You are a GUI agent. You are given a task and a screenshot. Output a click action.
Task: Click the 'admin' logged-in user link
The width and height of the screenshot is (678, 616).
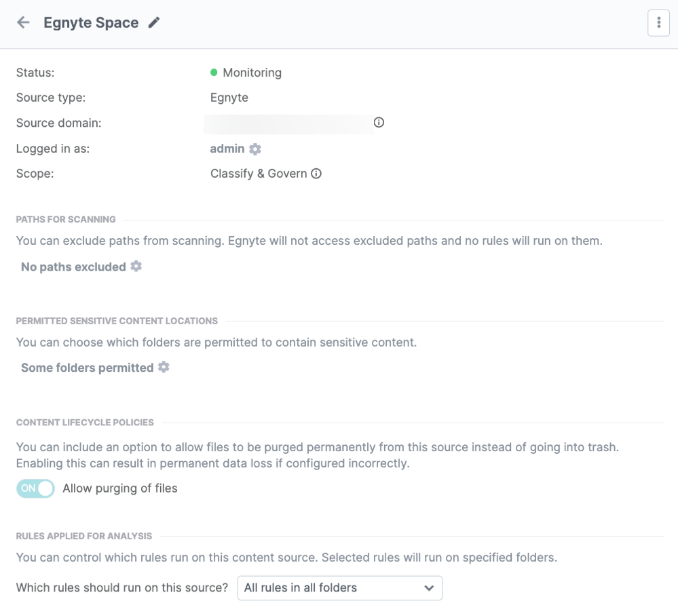pyautogui.click(x=227, y=149)
